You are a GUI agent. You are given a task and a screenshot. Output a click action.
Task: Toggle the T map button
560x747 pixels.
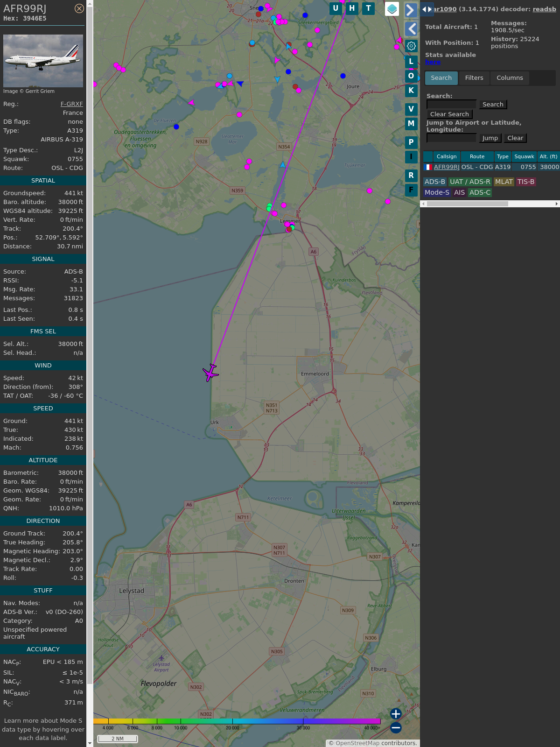click(369, 8)
